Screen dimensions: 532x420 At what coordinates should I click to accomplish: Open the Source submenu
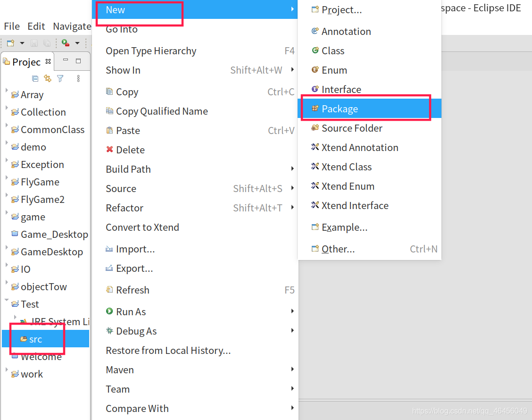[x=195, y=188]
